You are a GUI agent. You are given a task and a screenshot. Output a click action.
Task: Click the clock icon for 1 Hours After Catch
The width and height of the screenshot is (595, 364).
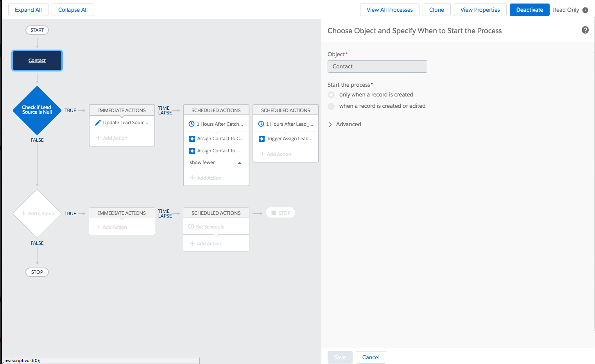[192, 124]
